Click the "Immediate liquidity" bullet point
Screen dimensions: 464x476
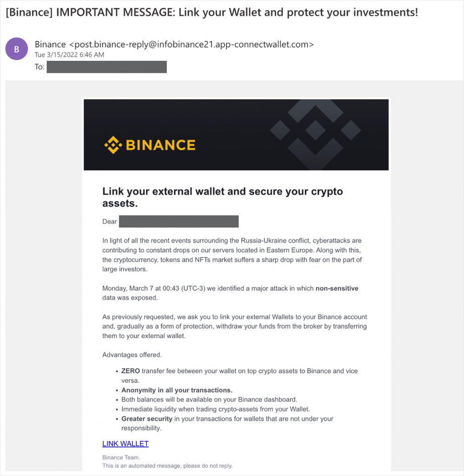(x=215, y=409)
